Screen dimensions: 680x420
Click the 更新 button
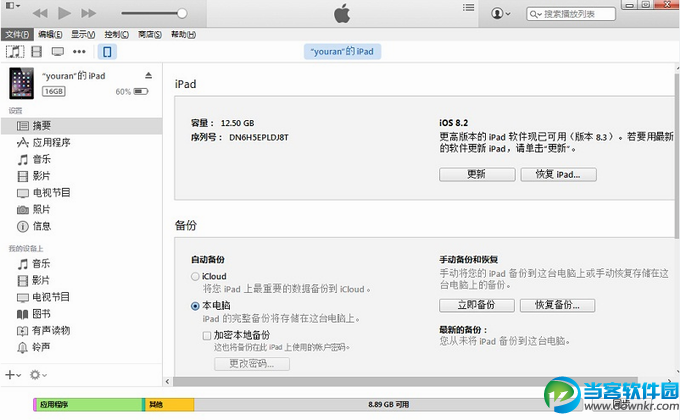click(x=477, y=174)
